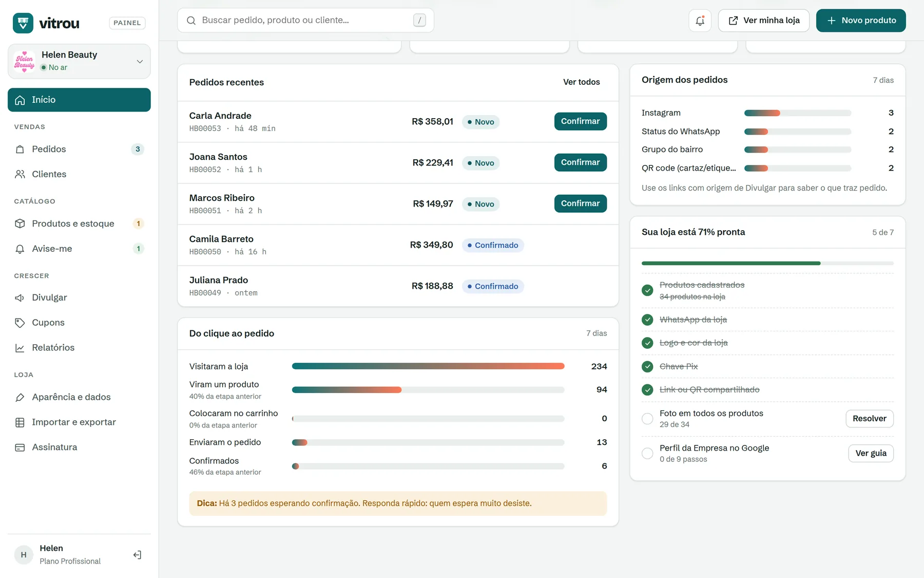Image resolution: width=924 pixels, height=578 pixels.
Task: Click the Cupons tag icon
Action: tap(20, 323)
